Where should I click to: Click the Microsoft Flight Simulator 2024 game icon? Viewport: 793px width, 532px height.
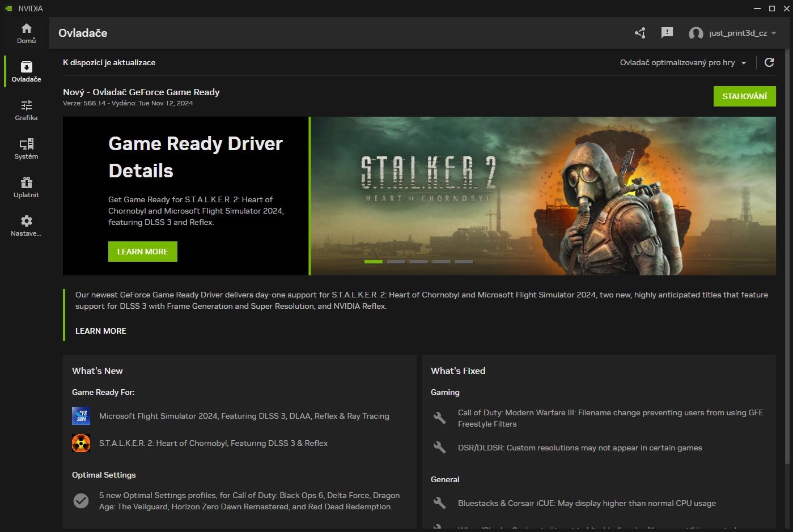click(81, 416)
